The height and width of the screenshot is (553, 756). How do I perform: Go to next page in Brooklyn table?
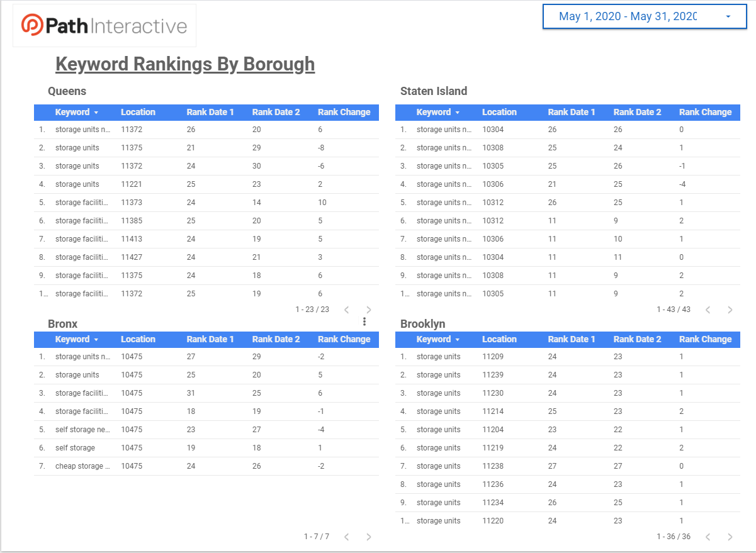[730, 537]
